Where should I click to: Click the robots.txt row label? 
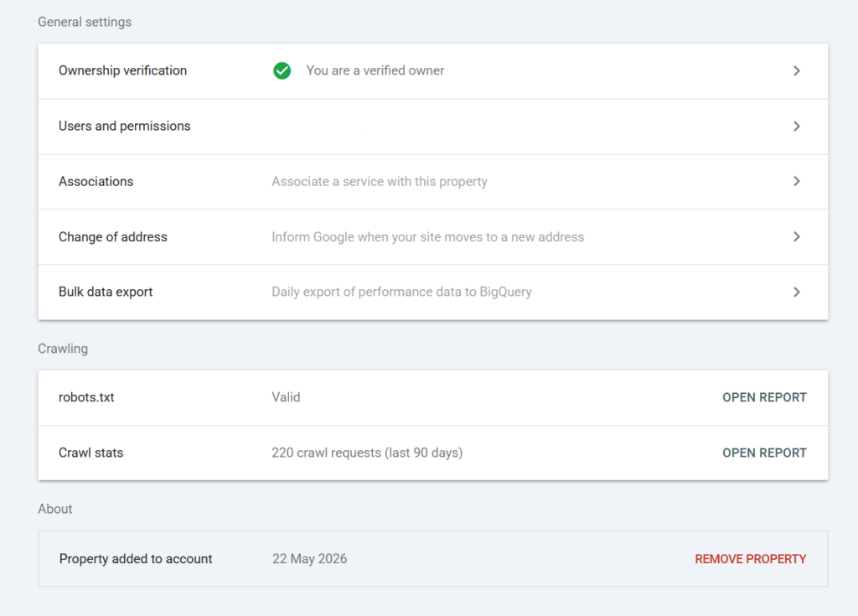[86, 397]
